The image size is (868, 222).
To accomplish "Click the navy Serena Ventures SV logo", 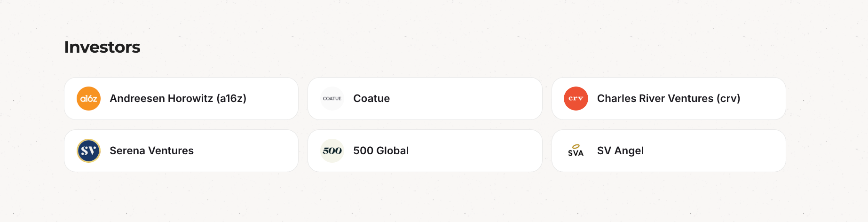I will [88, 151].
